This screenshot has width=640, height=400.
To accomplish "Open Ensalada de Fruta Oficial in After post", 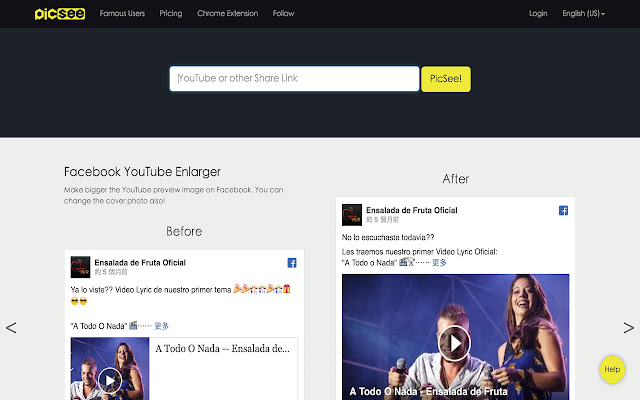I will pos(411,210).
